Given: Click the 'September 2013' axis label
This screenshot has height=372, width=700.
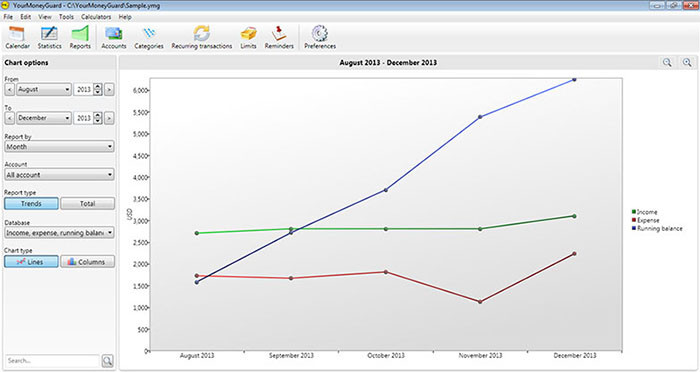Looking at the screenshot, I should [x=291, y=355].
